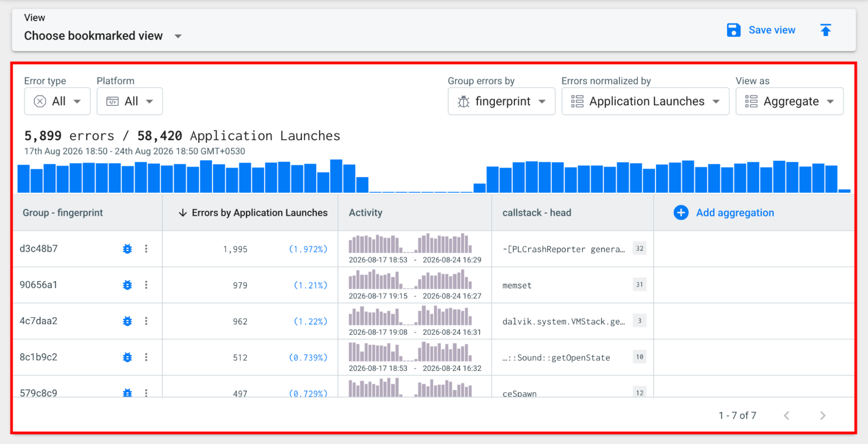This screenshot has width=868, height=444.
Task: Open the Choose bookmarked view dropdown
Action: point(103,36)
